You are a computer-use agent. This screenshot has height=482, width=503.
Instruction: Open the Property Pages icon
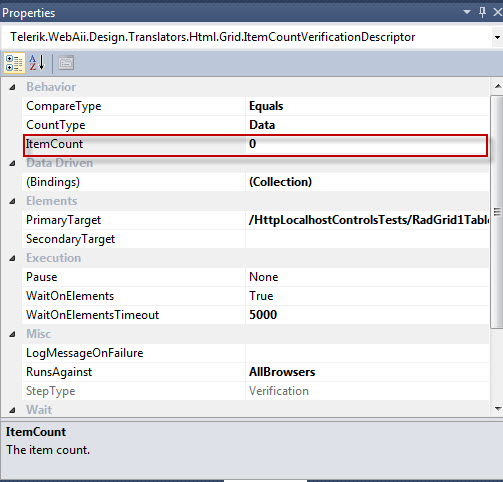pos(66,63)
